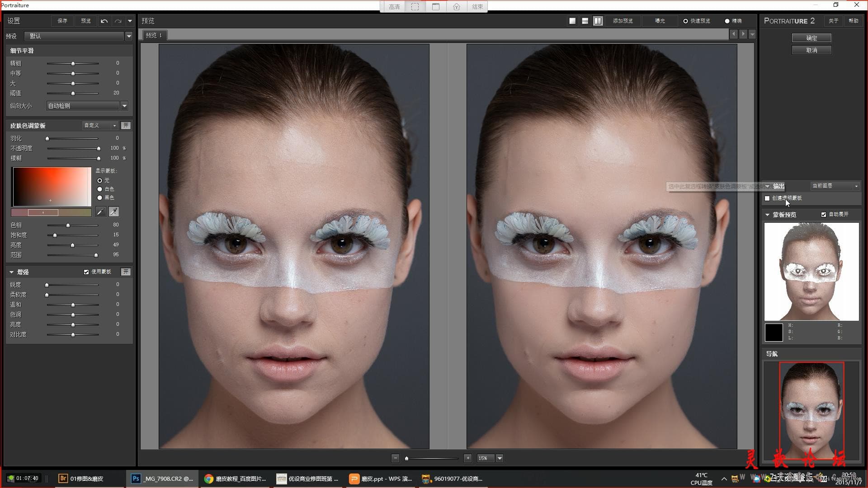The height and width of the screenshot is (488, 868).
Task: Collapse the 蒙板预览 section triangle
Action: click(767, 215)
